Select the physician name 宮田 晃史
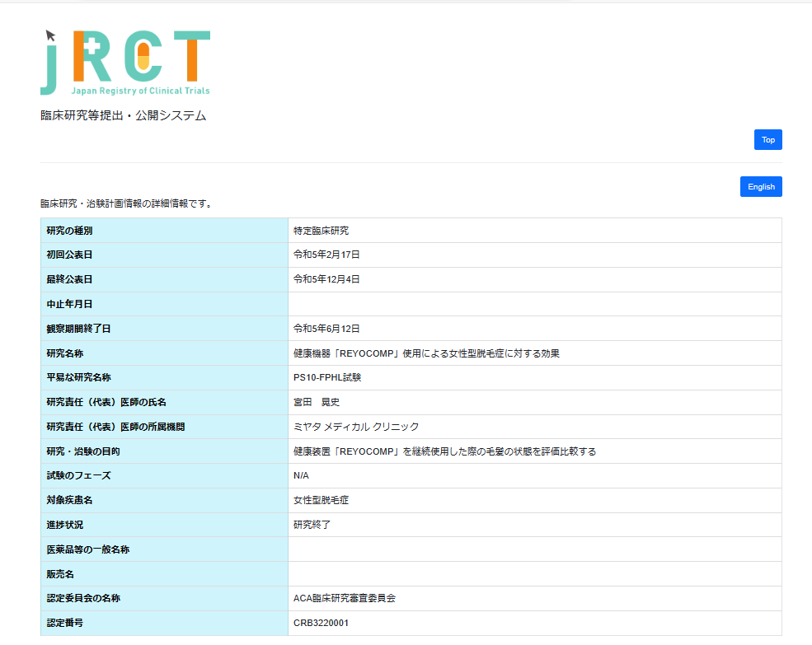The height and width of the screenshot is (645, 812). tap(317, 402)
